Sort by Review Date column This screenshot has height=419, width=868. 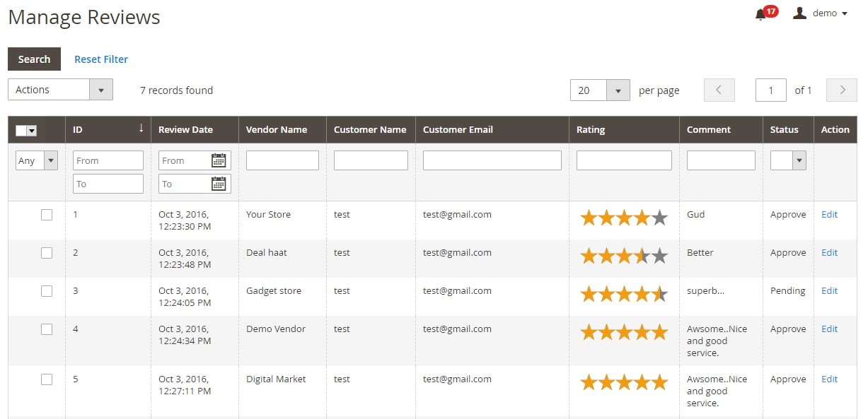185,130
